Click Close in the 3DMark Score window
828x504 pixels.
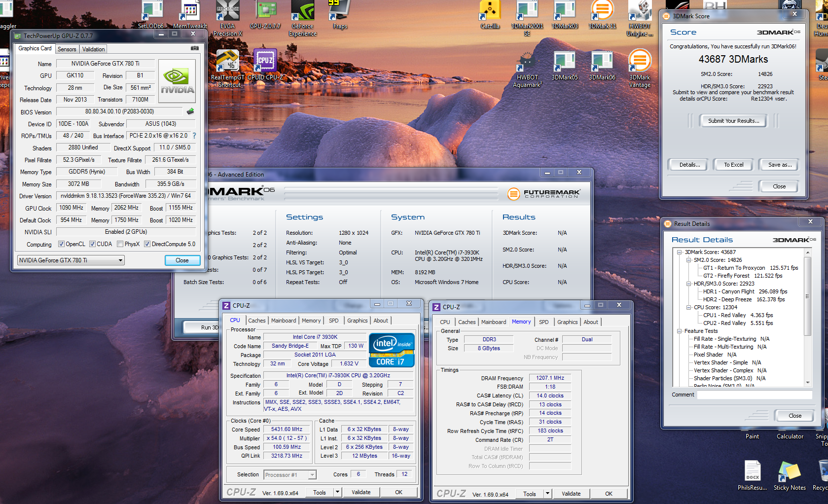coord(779,186)
